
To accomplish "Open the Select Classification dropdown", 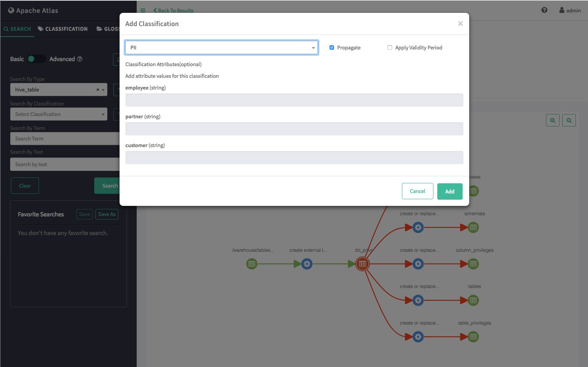I will tap(59, 114).
